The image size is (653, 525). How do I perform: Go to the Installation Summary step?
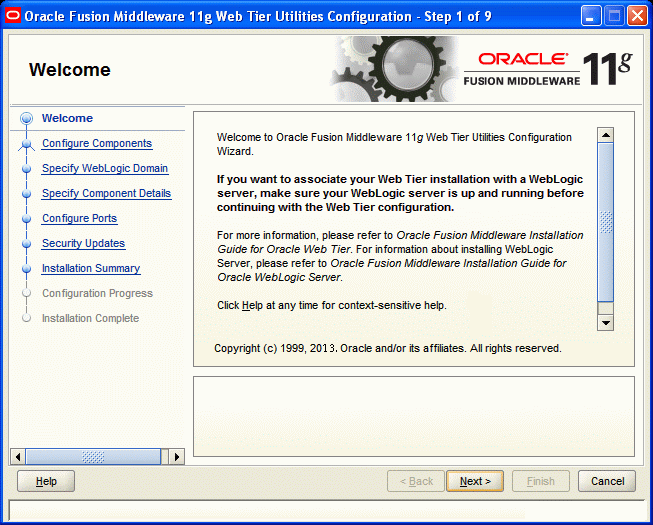pos(91,268)
